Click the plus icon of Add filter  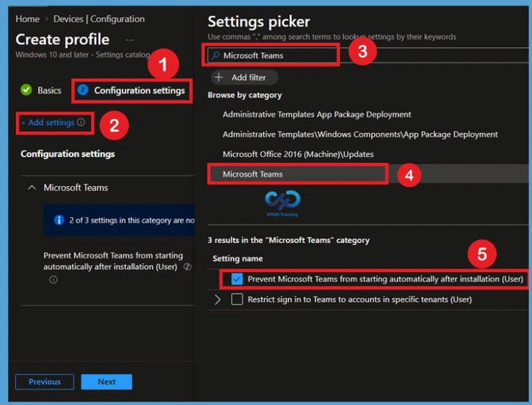(x=219, y=77)
